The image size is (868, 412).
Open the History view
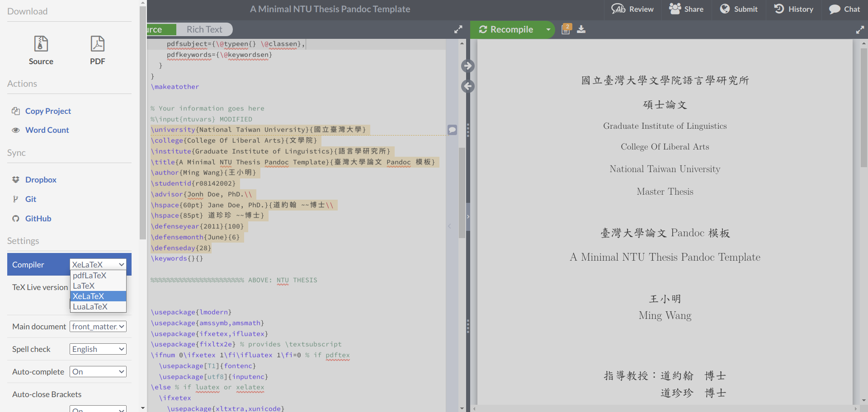793,9
